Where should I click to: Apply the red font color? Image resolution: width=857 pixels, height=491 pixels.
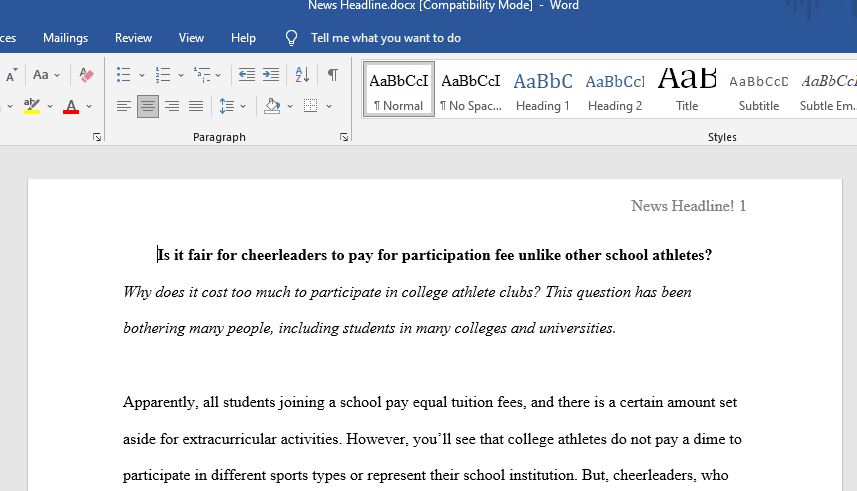click(x=71, y=106)
